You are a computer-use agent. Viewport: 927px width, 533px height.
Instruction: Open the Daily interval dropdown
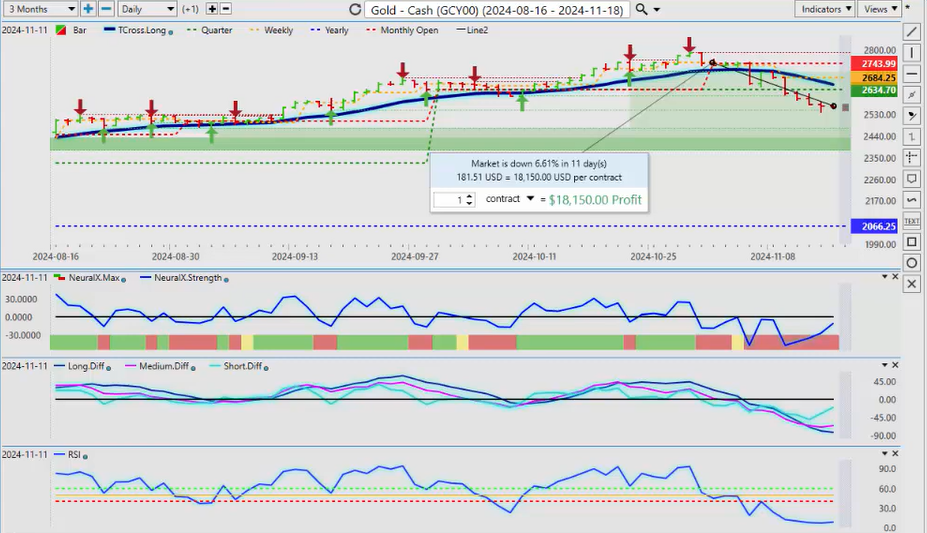[146, 9]
